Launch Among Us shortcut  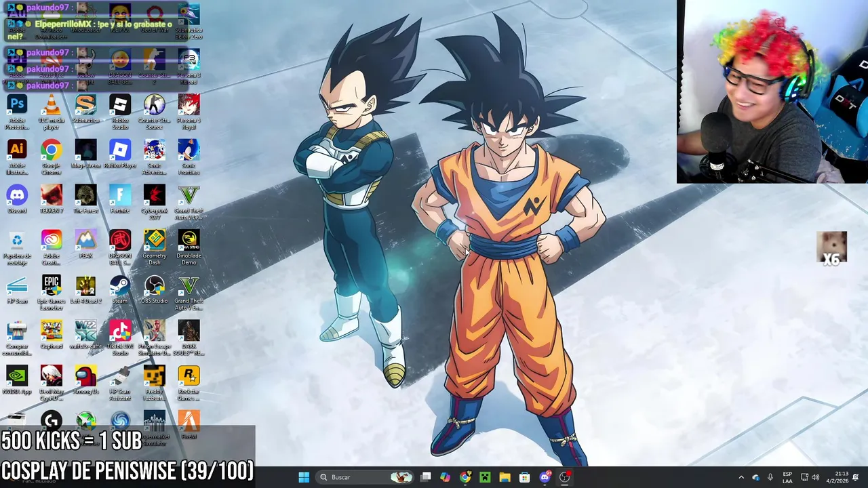click(85, 381)
